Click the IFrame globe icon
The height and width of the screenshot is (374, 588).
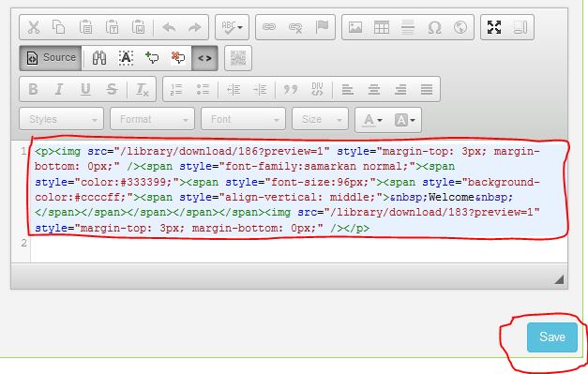point(460,27)
